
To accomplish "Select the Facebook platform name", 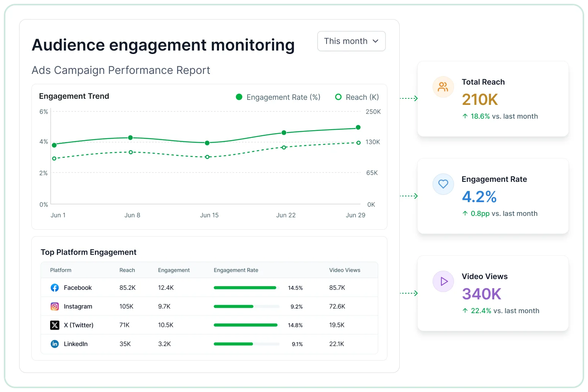I will coord(78,287).
